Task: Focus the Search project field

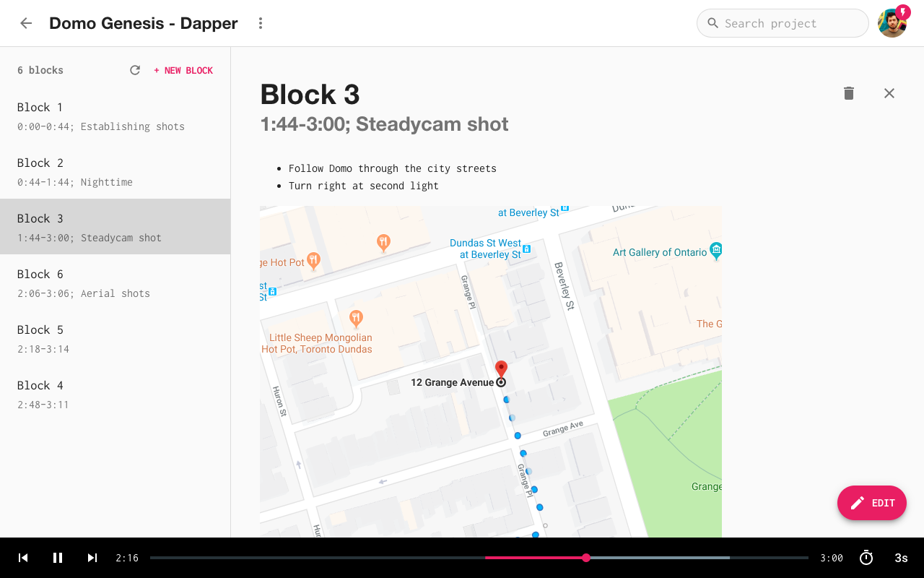Action: [783, 23]
